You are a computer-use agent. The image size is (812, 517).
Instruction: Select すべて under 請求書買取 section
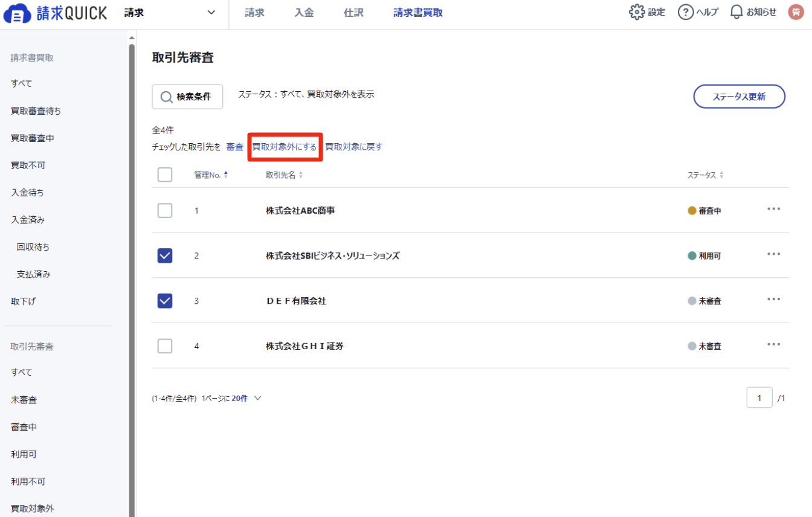pyautogui.click(x=22, y=84)
